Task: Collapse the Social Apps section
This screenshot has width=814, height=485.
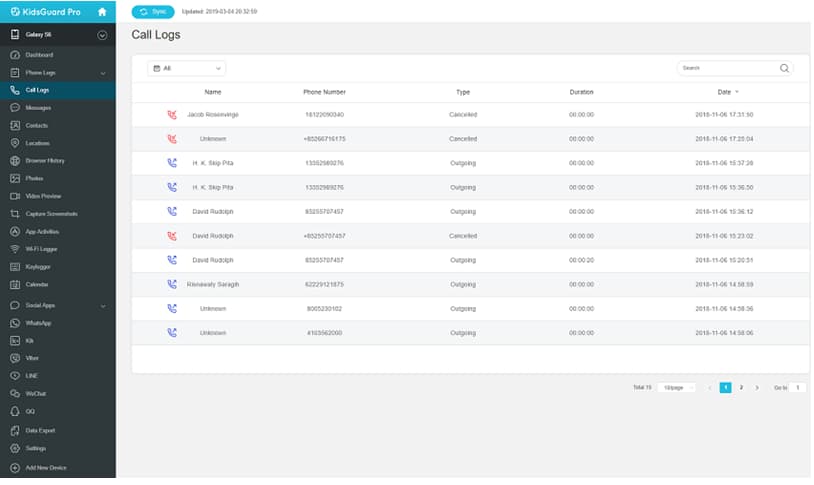Action: 103,305
